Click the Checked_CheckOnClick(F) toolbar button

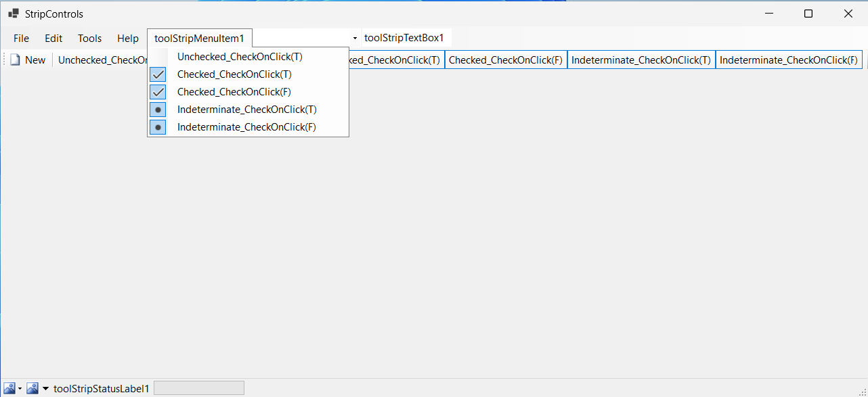(x=506, y=60)
